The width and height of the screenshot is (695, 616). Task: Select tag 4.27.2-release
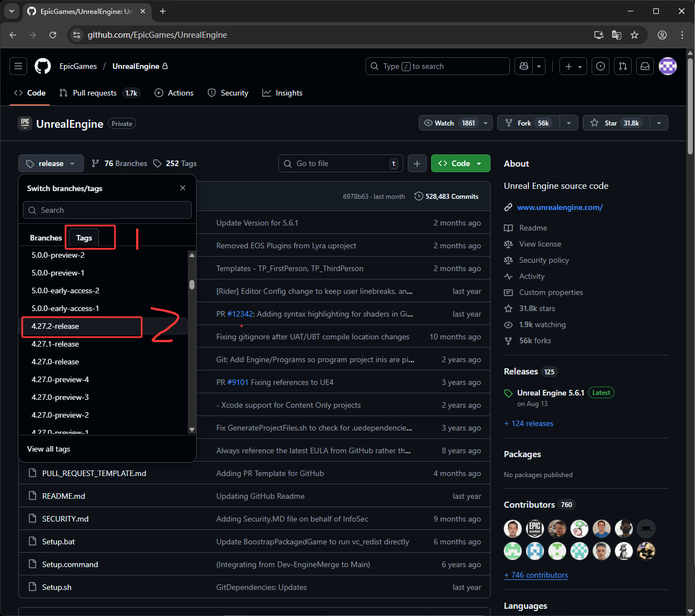104,326
